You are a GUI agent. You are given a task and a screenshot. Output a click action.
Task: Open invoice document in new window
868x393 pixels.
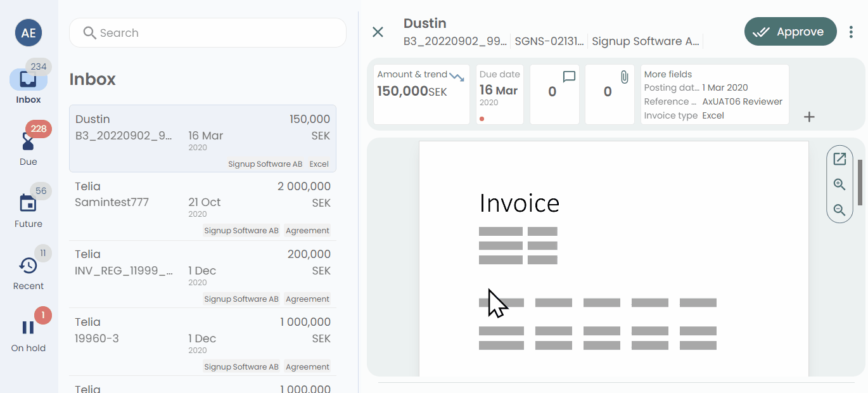[839, 159]
